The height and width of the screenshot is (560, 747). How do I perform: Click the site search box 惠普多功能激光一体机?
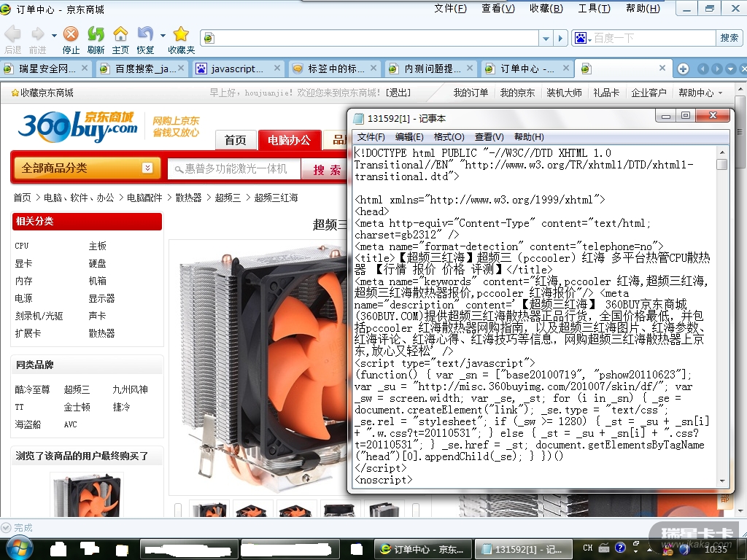click(234, 169)
